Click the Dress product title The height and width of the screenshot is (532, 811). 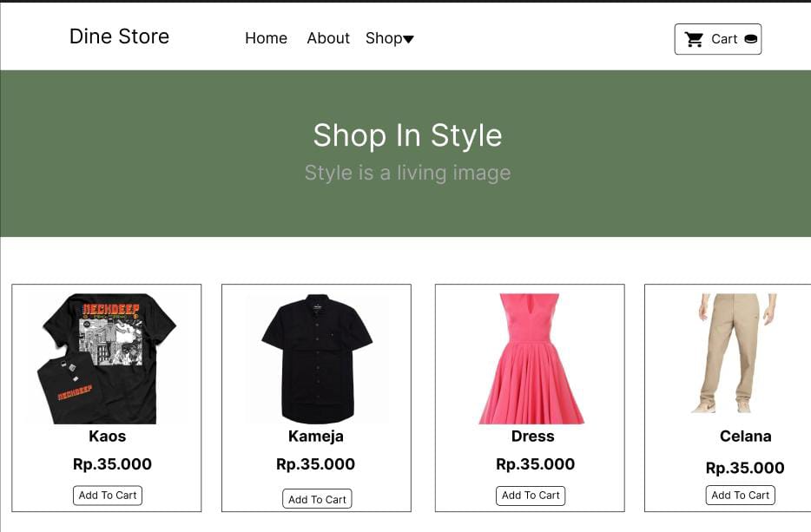533,437
